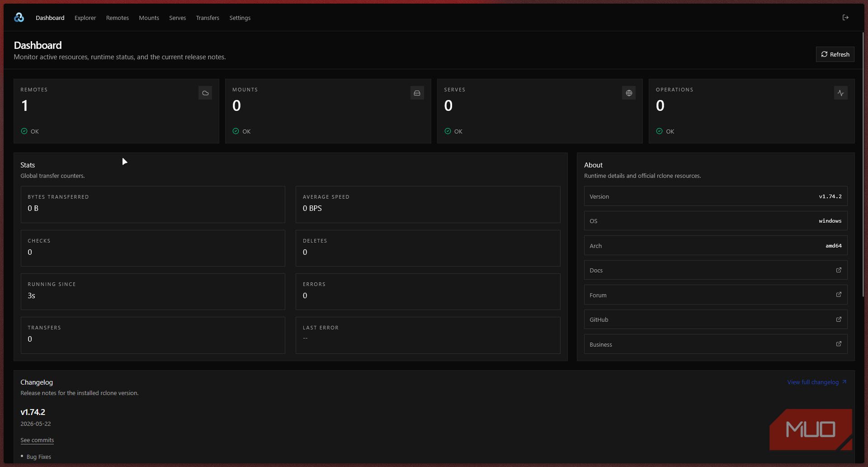Open the Business resource row

[716, 344]
